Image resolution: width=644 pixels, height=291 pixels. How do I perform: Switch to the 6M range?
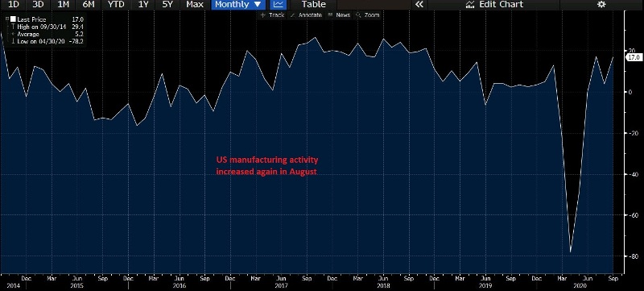[89, 5]
